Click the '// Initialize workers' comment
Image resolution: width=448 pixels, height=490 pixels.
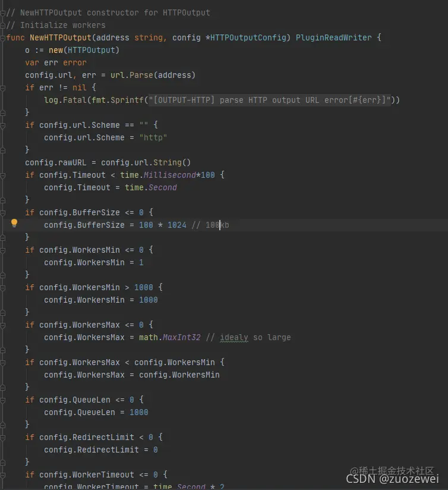[x=56, y=26]
